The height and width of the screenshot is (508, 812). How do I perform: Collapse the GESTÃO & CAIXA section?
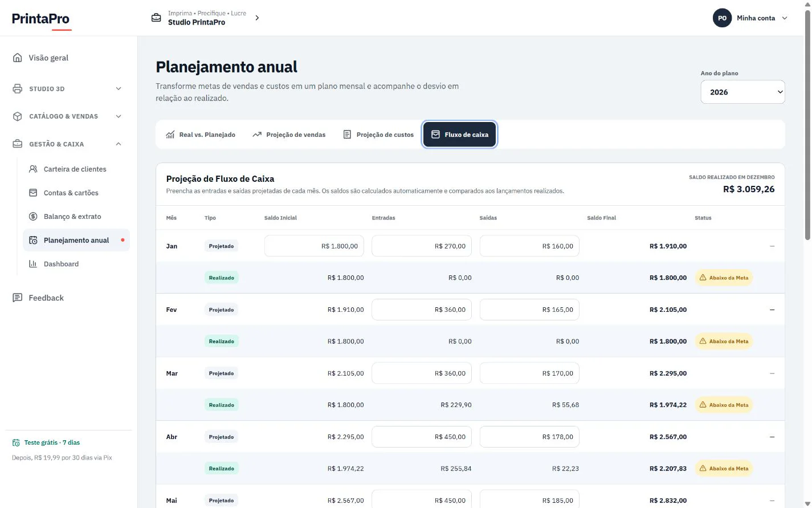[119, 144]
